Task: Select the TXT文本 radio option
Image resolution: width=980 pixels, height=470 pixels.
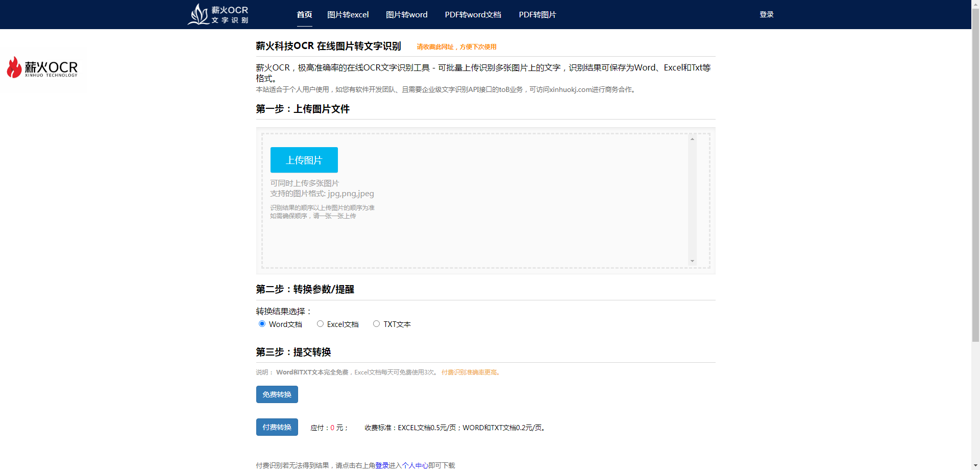Action: (376, 324)
